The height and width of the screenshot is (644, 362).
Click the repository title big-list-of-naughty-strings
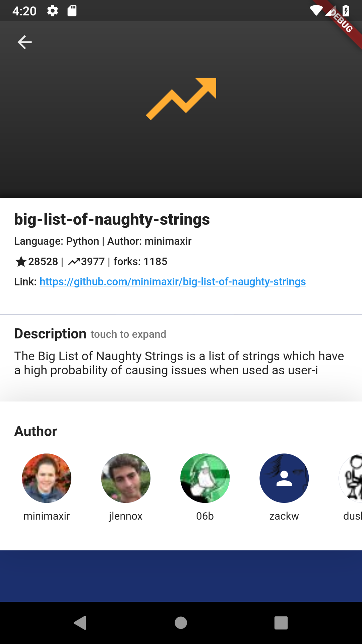(112, 219)
